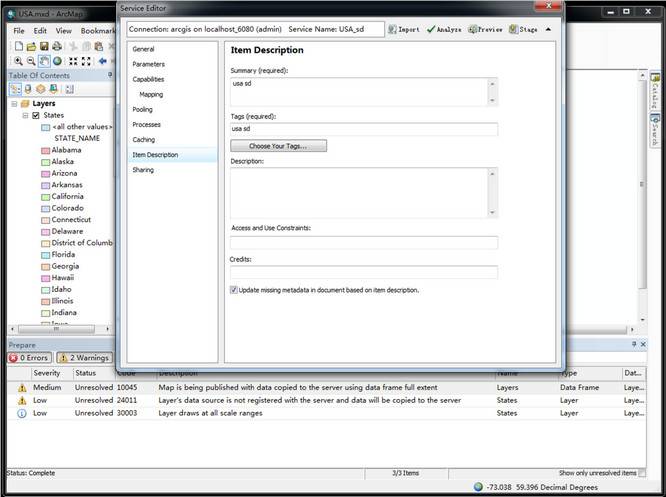Open the Catalog side tab
The height and width of the screenshot is (497, 666).
tap(655, 91)
